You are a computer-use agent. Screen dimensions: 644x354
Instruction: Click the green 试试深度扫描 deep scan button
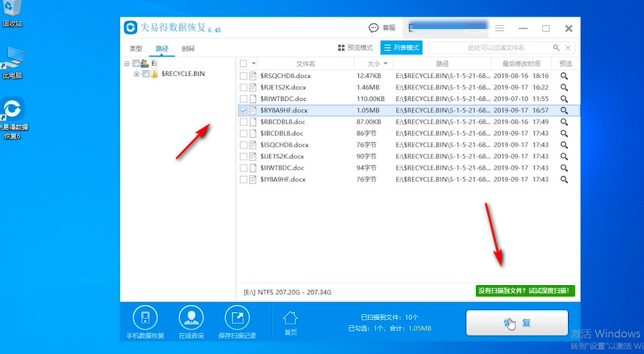point(526,291)
